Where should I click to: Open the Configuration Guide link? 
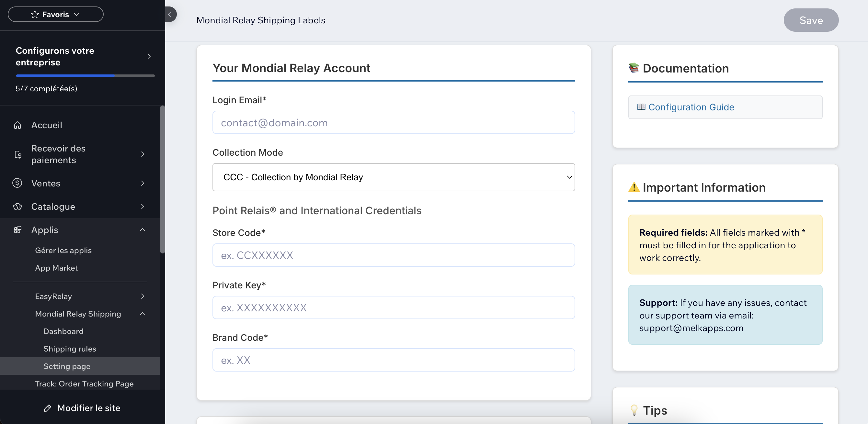(691, 107)
